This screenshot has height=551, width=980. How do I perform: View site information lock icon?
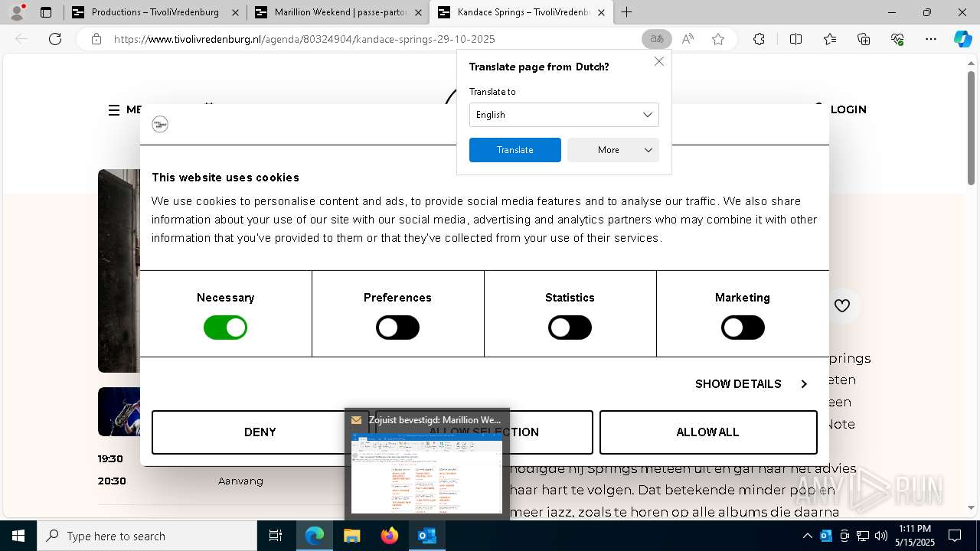(96, 39)
